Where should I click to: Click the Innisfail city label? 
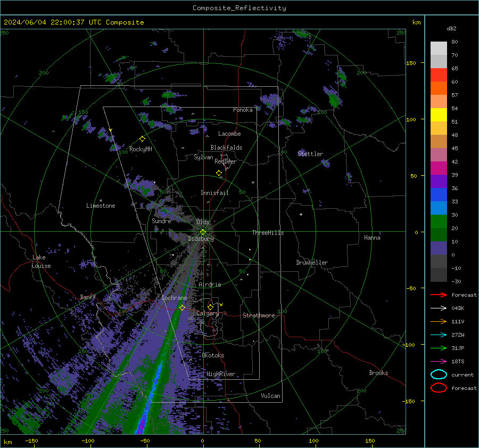214,193
